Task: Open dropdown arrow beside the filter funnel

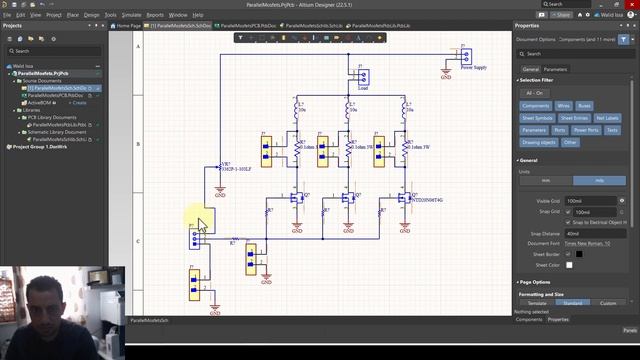Action: [633, 40]
